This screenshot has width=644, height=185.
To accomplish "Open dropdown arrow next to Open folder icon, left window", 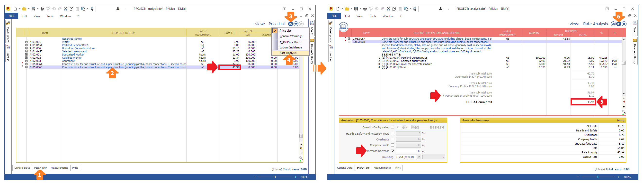I will 29,9.
